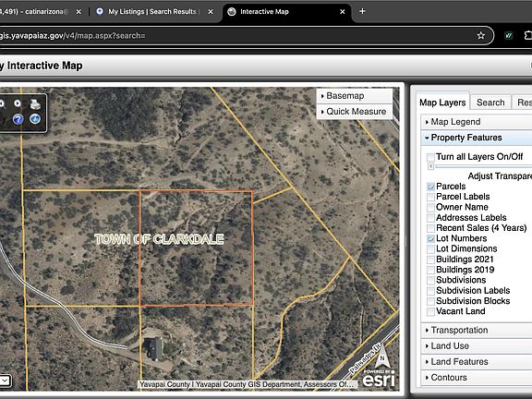Select the Interactive Map browser tab

coord(286,11)
